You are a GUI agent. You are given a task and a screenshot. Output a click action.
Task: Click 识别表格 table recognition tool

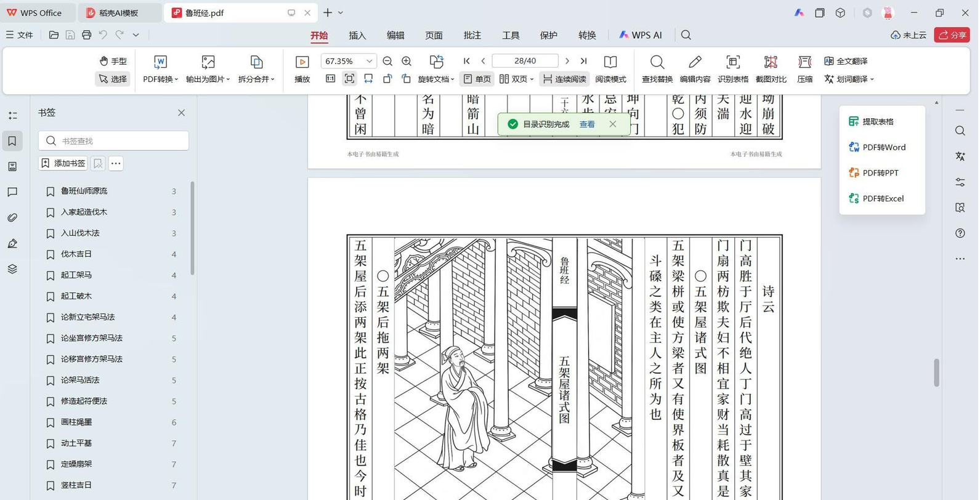733,69
